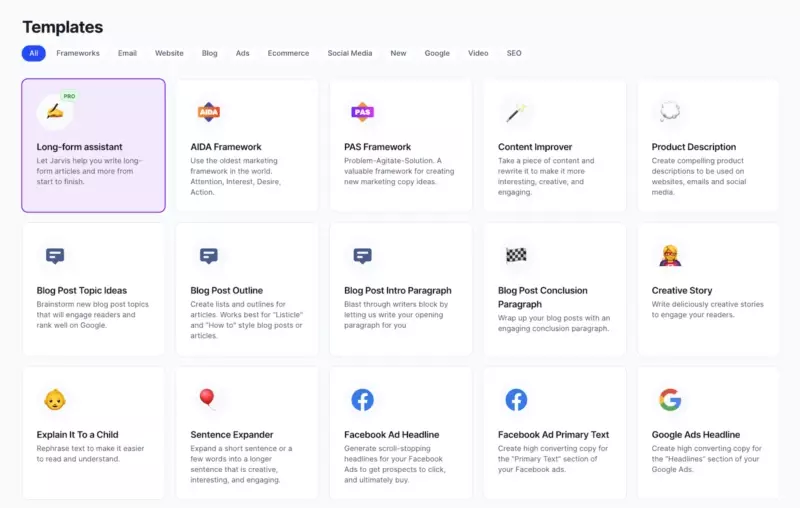Select the Creative Story title

682,291
